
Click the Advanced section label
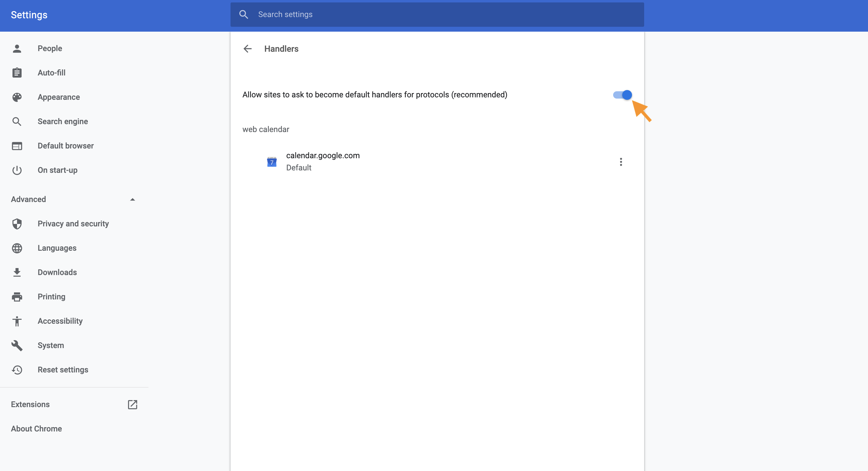[x=28, y=200]
